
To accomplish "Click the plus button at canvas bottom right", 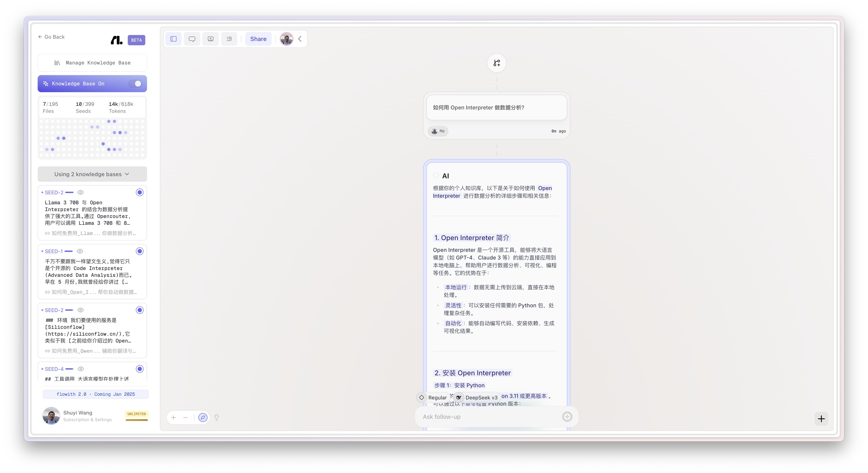I will pyautogui.click(x=821, y=419).
